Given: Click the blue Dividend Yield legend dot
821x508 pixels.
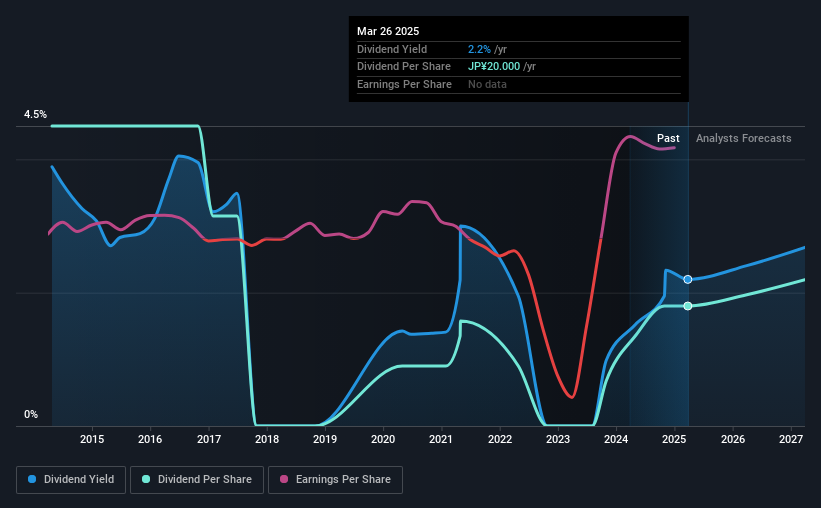Looking at the screenshot, I should 32,479.
